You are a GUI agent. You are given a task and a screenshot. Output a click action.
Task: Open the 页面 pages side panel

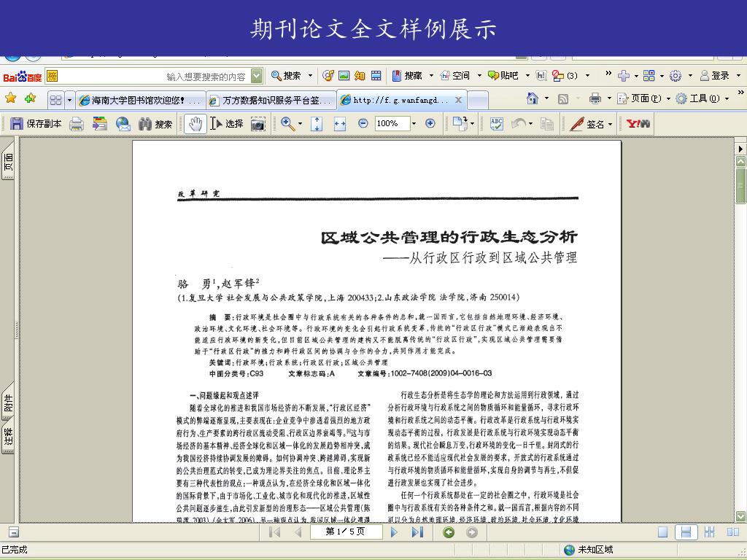click(x=8, y=162)
